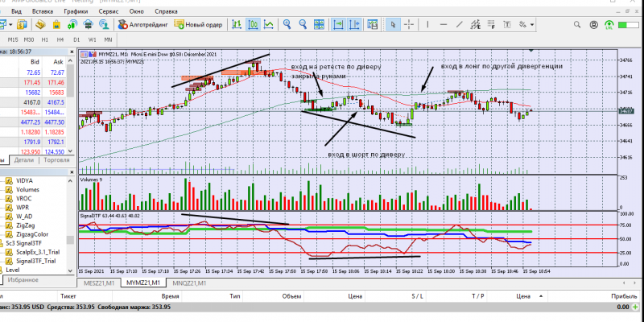Switch chart to Japanese candlesticks
This screenshot has width=644, height=322.
pyautogui.click(x=253, y=24)
